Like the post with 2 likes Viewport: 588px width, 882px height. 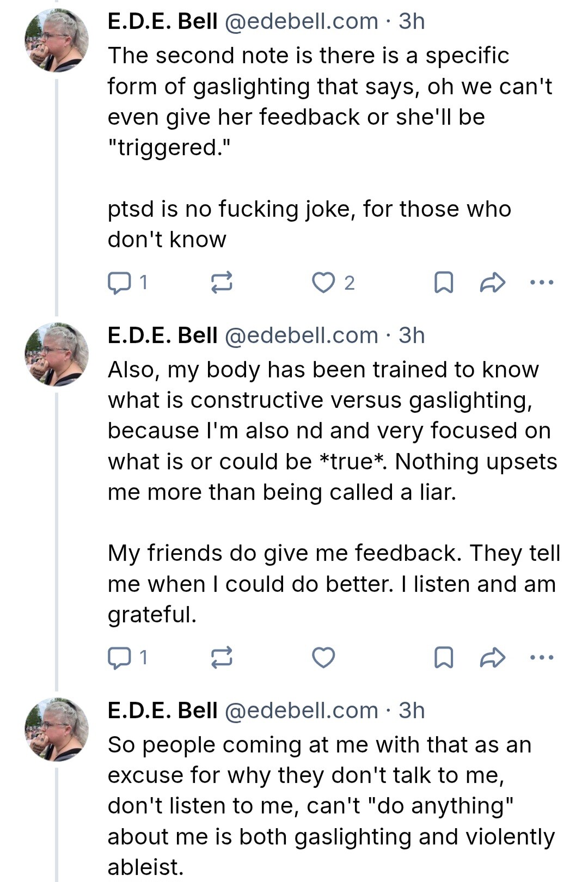tap(323, 283)
